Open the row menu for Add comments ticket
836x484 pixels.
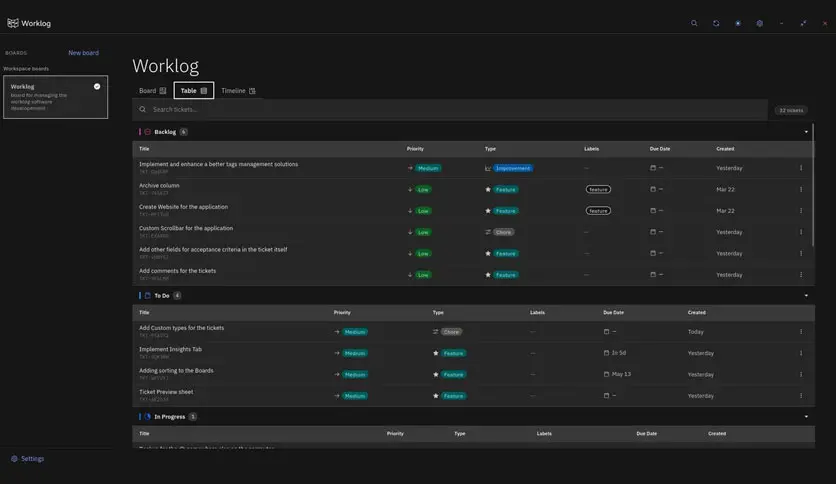pos(801,275)
